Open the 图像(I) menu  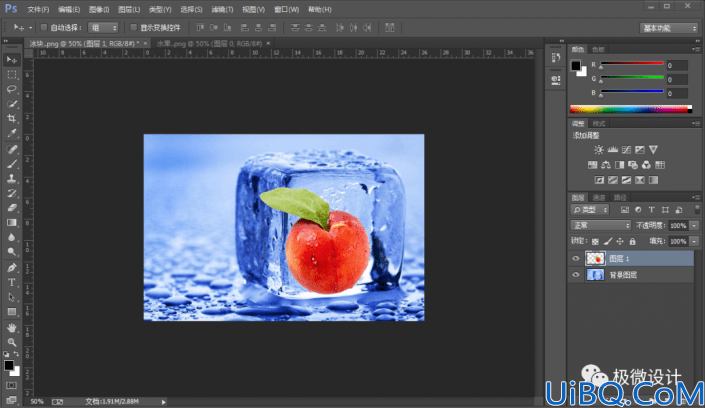click(x=99, y=9)
